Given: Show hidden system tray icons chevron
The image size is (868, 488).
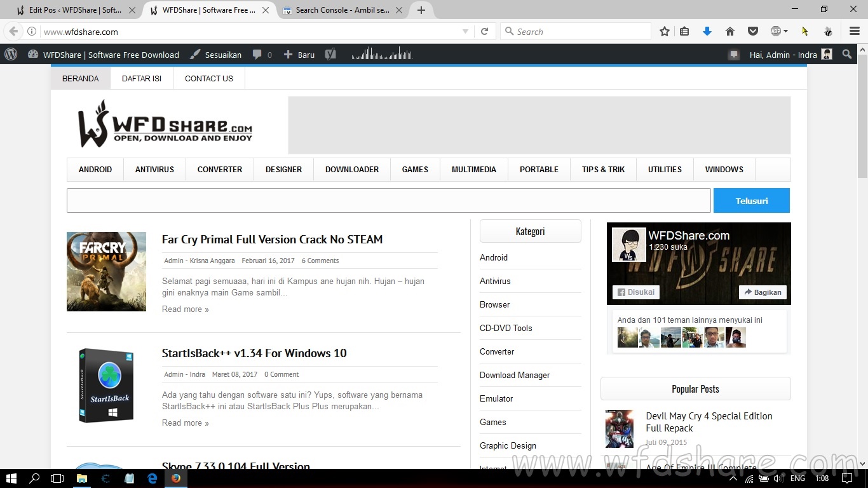Looking at the screenshot, I should [x=733, y=478].
